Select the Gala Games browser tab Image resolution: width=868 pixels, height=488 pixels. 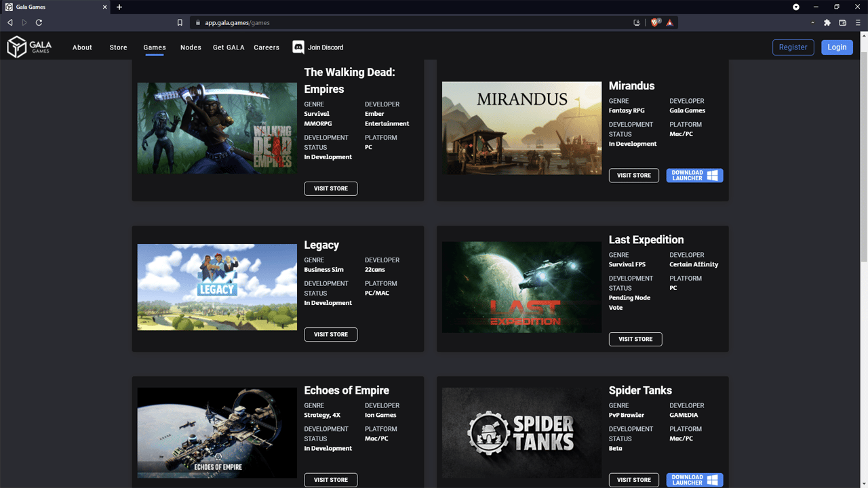tap(56, 7)
